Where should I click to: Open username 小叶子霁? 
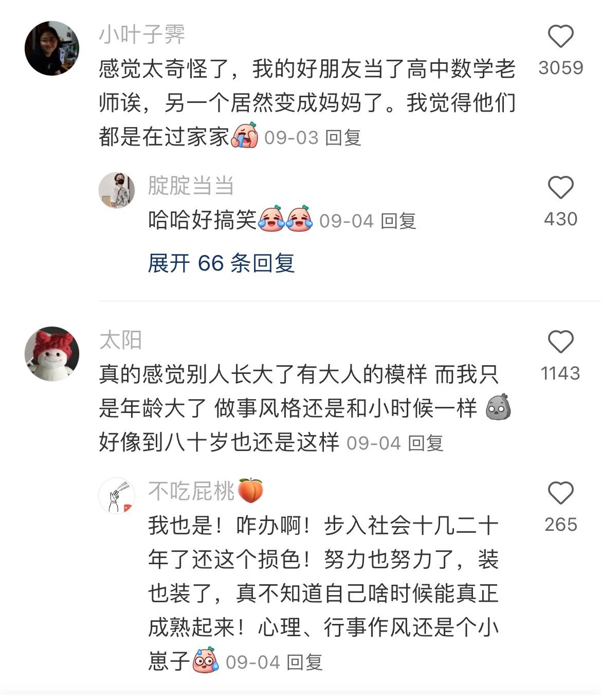142,34
